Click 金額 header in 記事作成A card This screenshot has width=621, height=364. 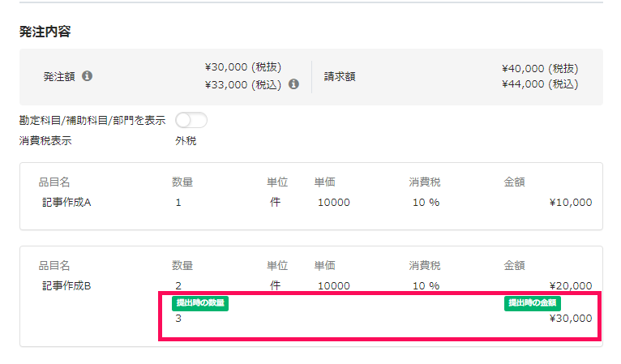coord(515,182)
